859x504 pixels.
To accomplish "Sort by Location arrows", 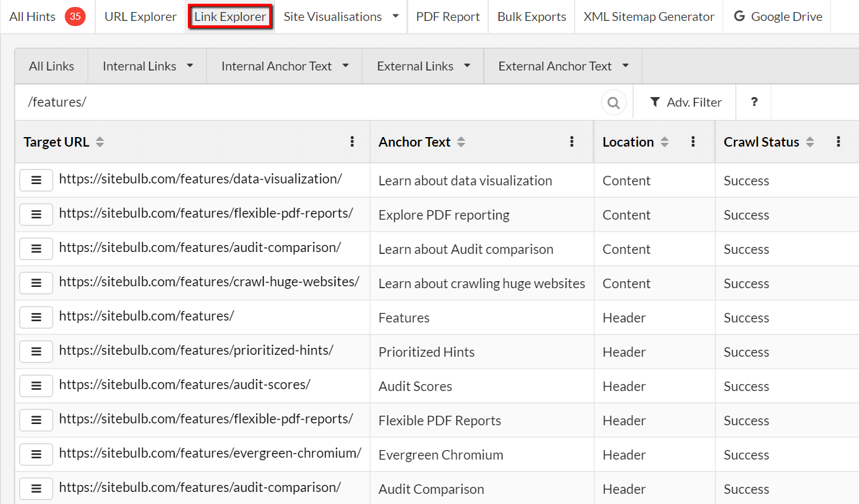I will tap(664, 142).
